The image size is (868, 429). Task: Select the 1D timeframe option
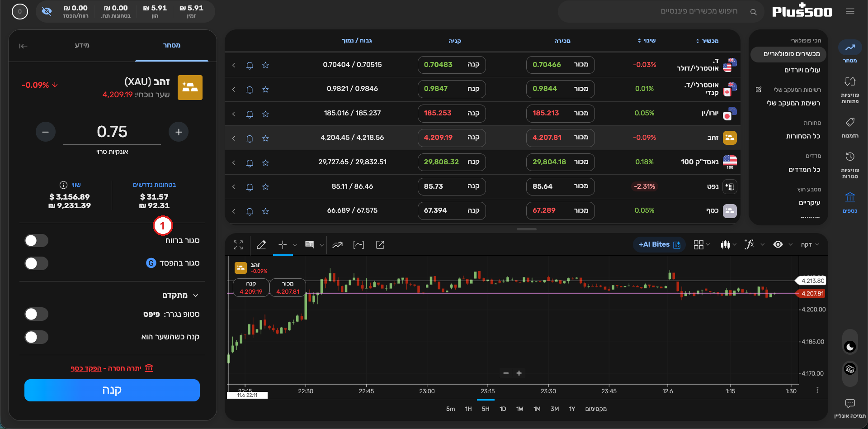coord(503,409)
